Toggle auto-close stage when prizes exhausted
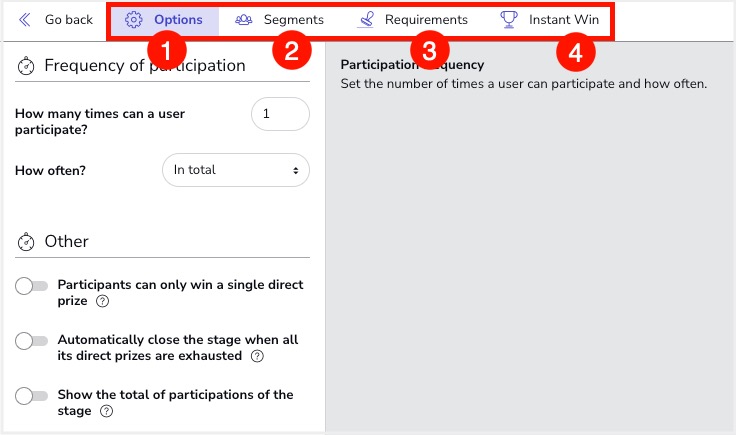Screen dimensions: 736x435 point(32,341)
